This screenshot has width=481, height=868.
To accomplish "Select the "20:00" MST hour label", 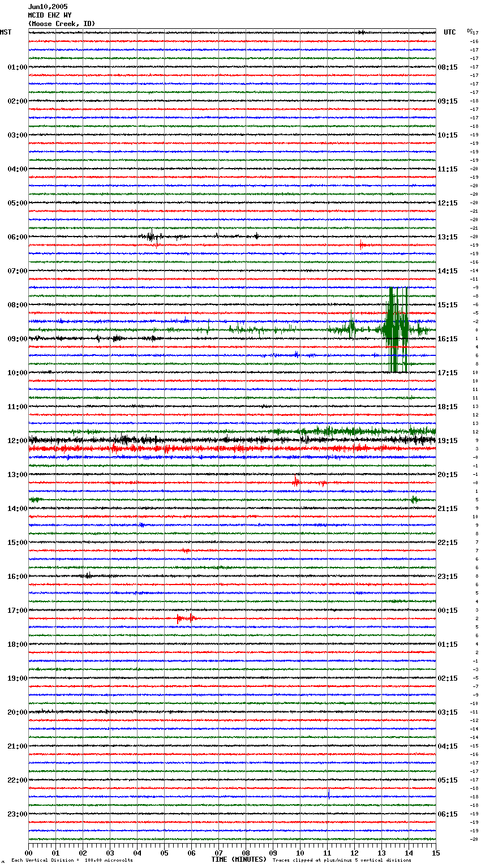I will tap(17, 712).
